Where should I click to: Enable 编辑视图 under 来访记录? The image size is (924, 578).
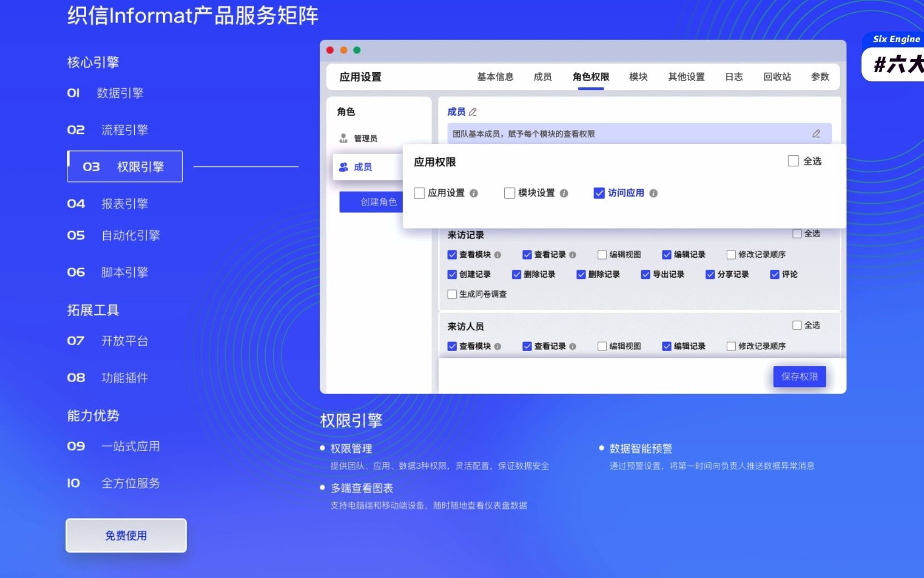click(x=602, y=255)
